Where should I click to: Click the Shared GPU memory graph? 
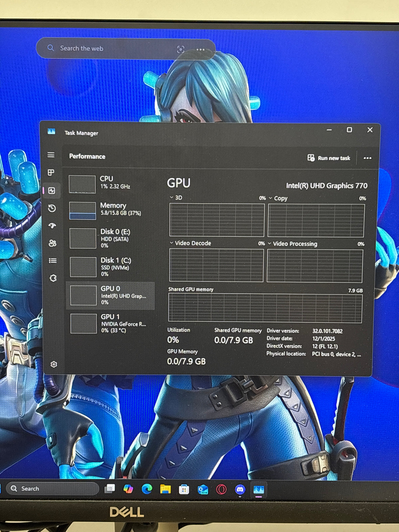pos(265,308)
